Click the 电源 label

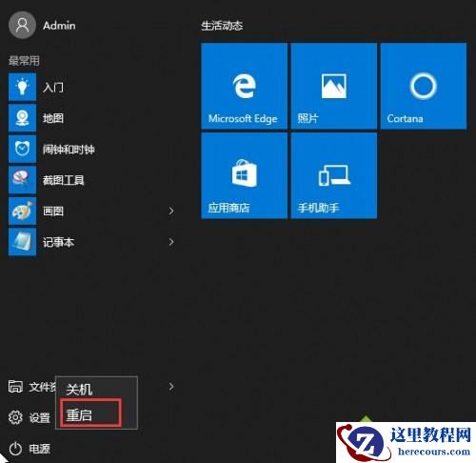[40, 449]
